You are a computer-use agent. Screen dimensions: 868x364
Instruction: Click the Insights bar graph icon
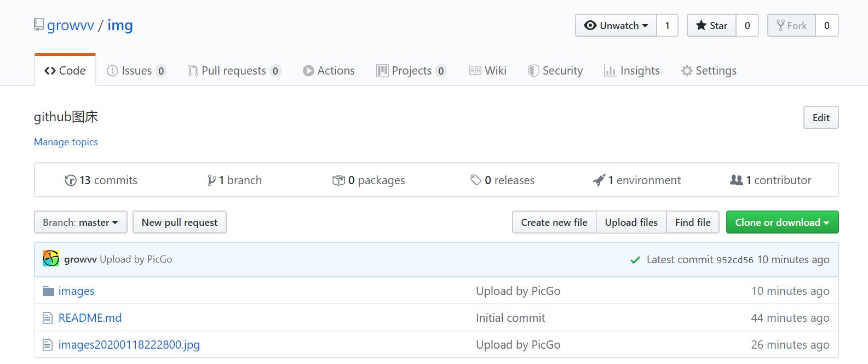point(610,71)
